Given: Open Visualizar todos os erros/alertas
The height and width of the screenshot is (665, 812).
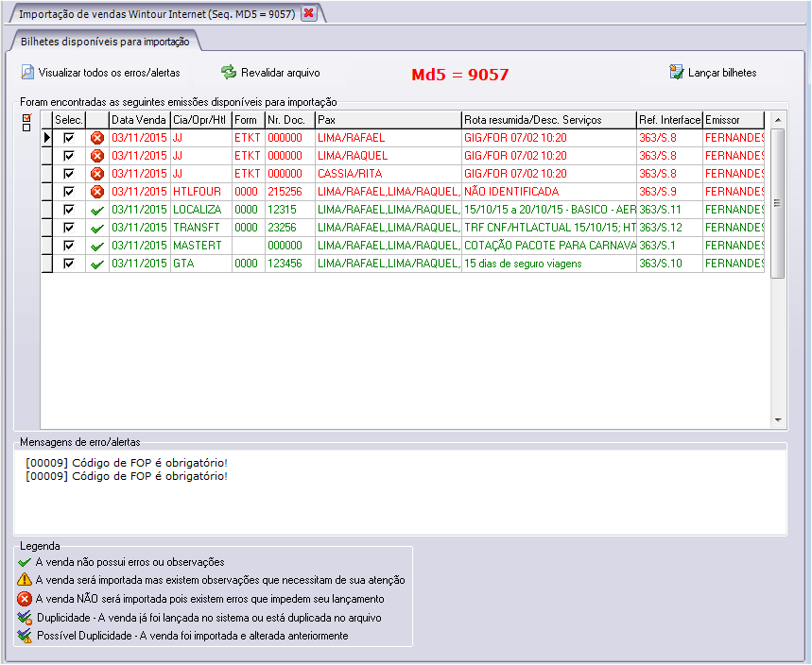Looking at the screenshot, I should point(100,73).
